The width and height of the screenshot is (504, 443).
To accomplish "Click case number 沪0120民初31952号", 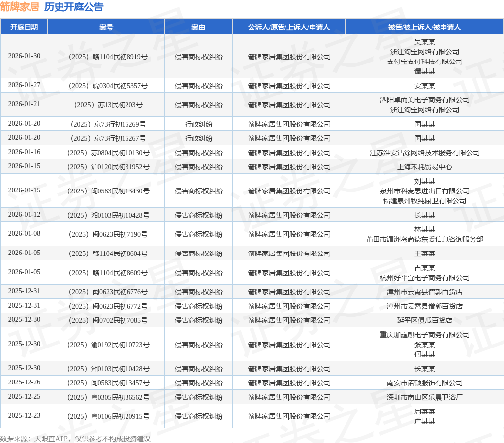I will [108, 167].
